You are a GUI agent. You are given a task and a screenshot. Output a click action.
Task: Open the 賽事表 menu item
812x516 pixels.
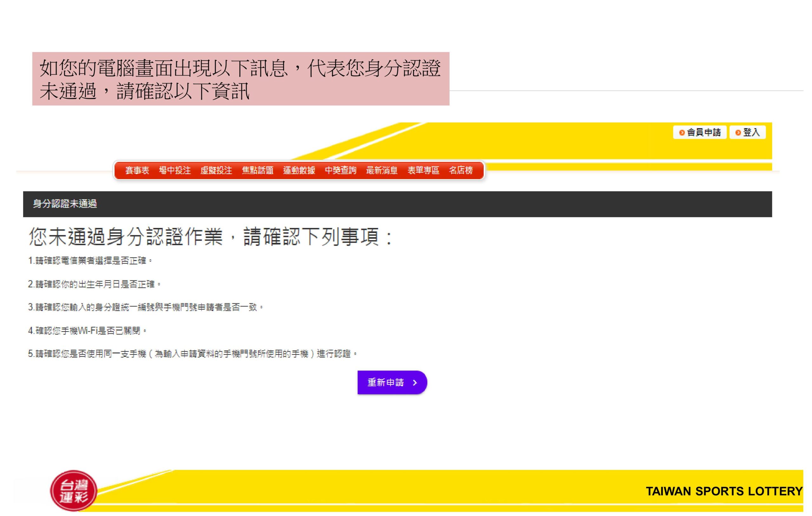[137, 171]
